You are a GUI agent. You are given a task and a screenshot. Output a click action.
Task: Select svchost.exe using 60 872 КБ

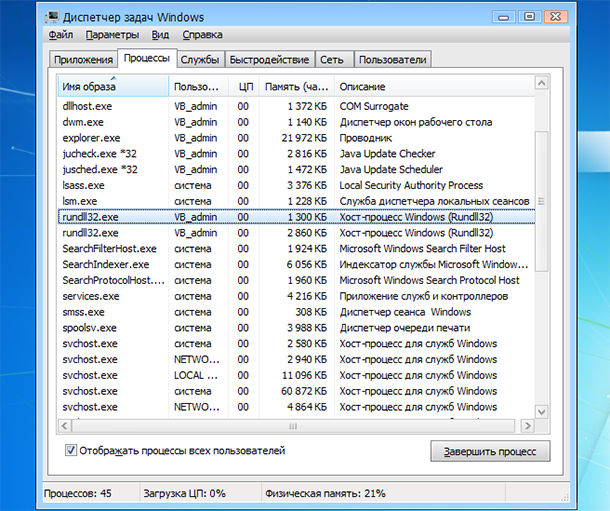tap(296, 391)
